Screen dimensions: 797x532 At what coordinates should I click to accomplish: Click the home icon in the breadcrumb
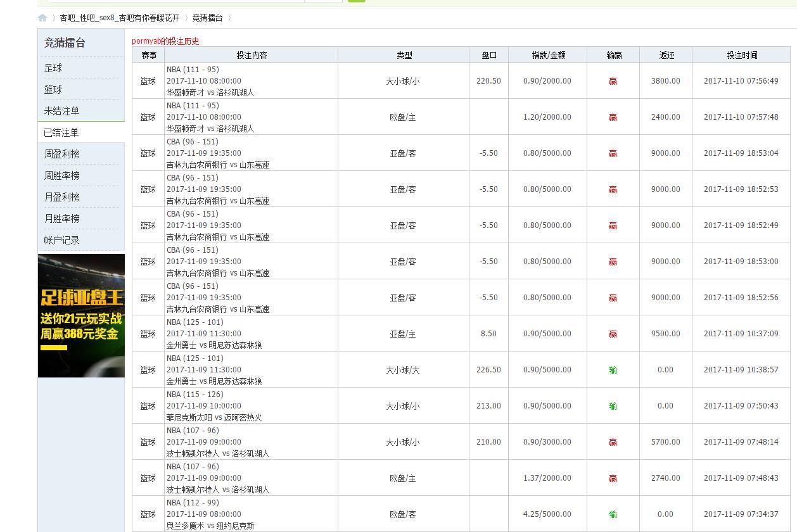point(42,18)
